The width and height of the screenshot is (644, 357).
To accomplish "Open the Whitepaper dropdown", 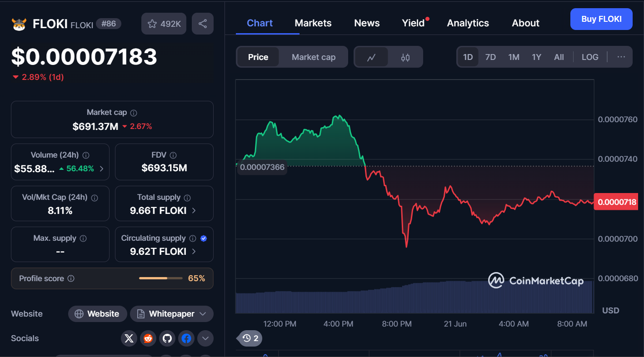I will coord(172,314).
